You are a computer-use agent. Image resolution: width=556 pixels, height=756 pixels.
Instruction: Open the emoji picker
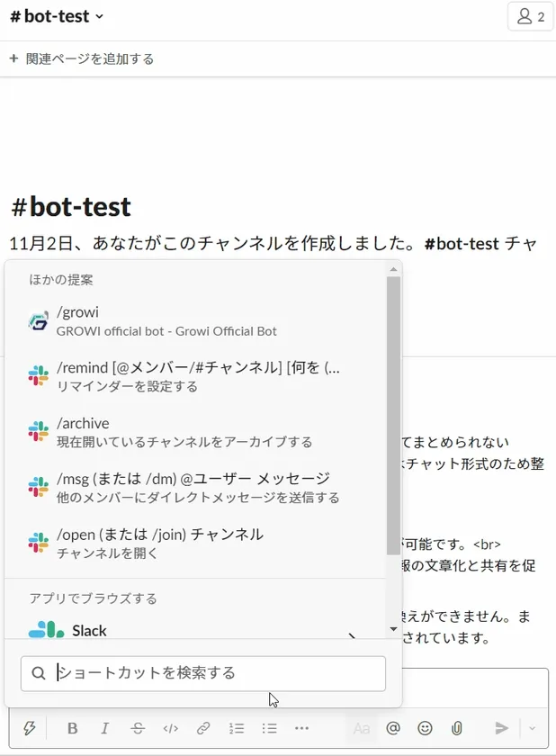click(x=425, y=728)
